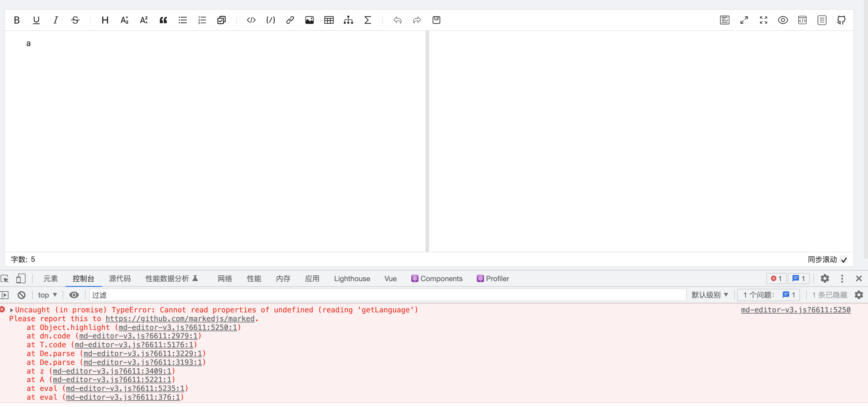Uncheck the 同步滚动 sync scroll checkbox
This screenshot has width=868, height=407.
pos(844,260)
